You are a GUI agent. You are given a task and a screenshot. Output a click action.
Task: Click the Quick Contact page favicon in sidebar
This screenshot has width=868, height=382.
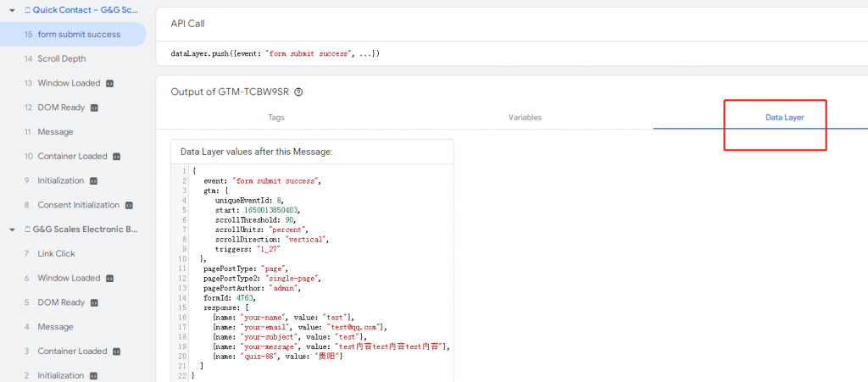point(28,10)
